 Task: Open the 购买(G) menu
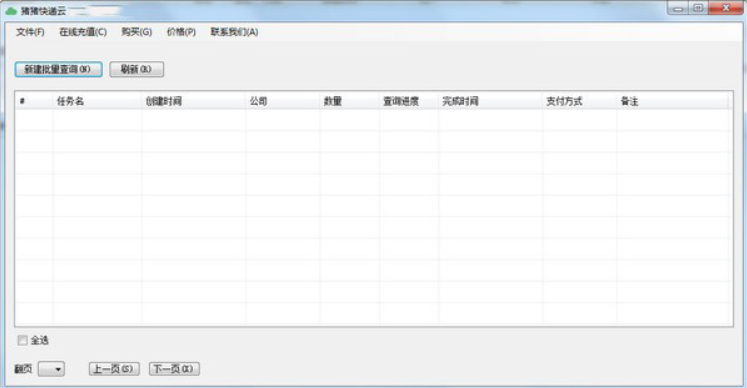click(x=137, y=32)
